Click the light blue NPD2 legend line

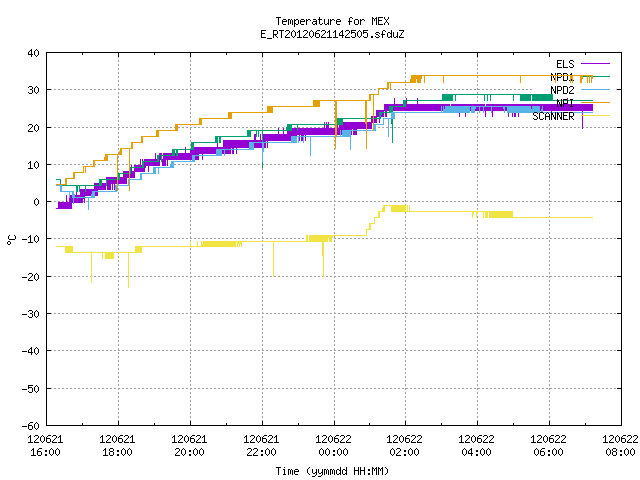(595, 89)
